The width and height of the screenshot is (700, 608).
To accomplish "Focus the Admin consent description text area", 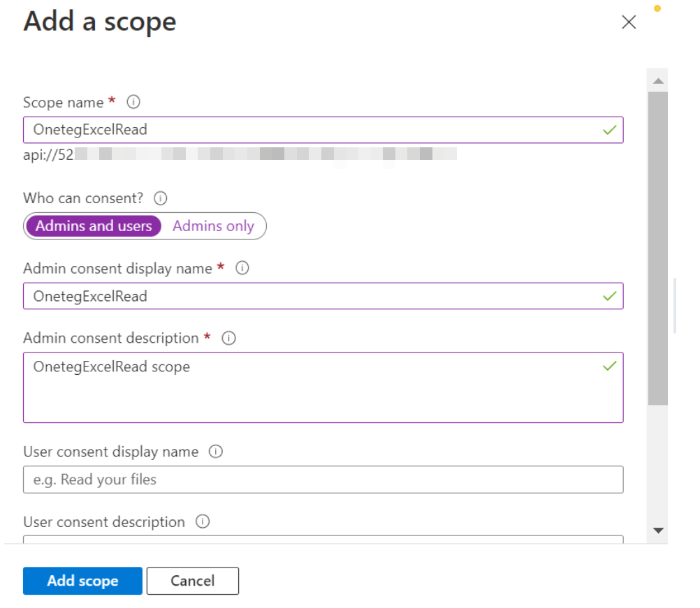I will pyautogui.click(x=307, y=387).
